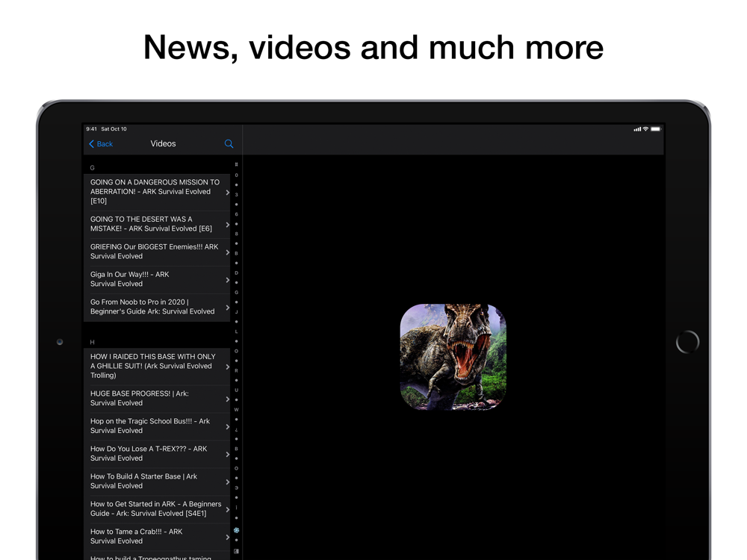
Task: Open 'HUGE BASE PROGRESS!' video
Action: [157, 399]
